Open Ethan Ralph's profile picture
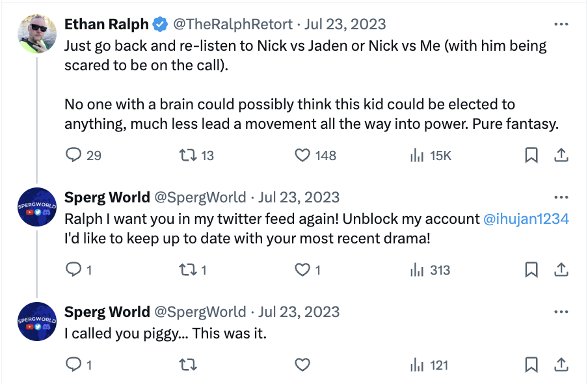 37,34
